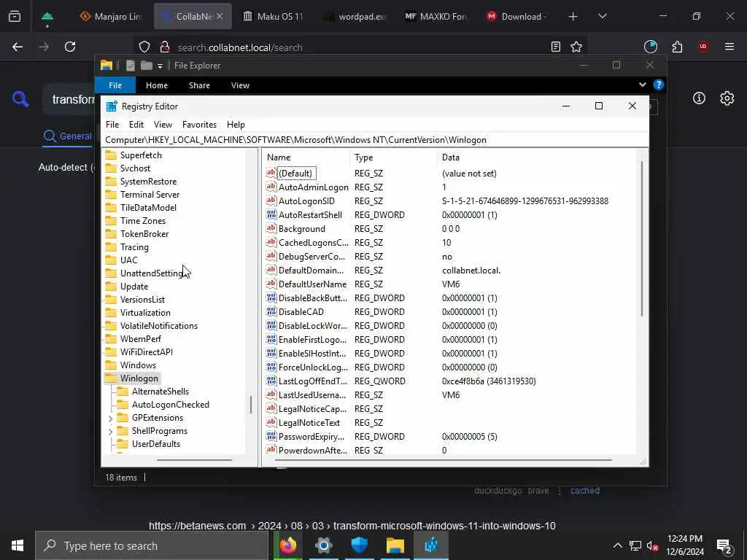Click the Firefox icon in the taskbar
This screenshot has height=560, width=747.
point(287,545)
